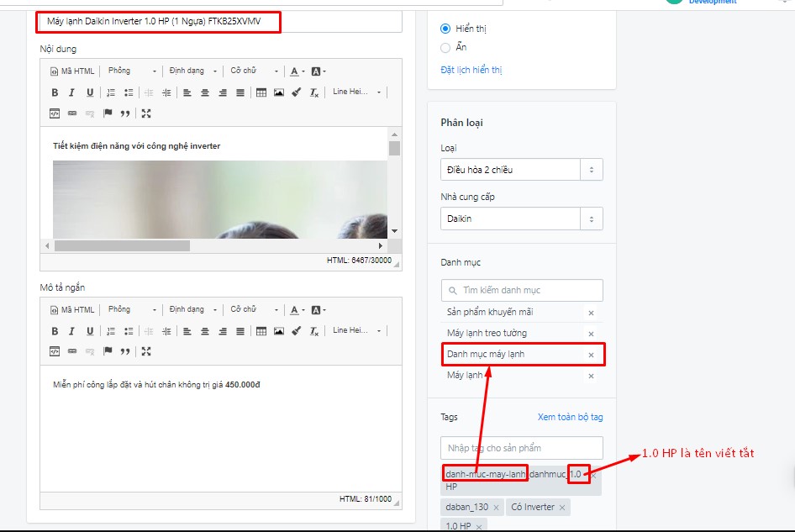Insert numbered list in Nội dung editor
The height and width of the screenshot is (532, 795).
point(111,92)
